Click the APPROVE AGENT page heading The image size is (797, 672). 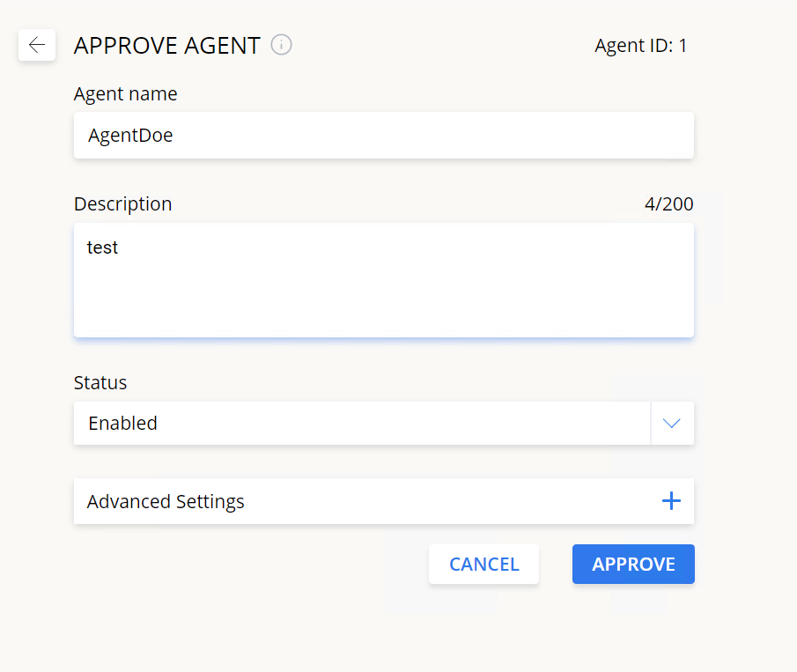pyautogui.click(x=167, y=46)
